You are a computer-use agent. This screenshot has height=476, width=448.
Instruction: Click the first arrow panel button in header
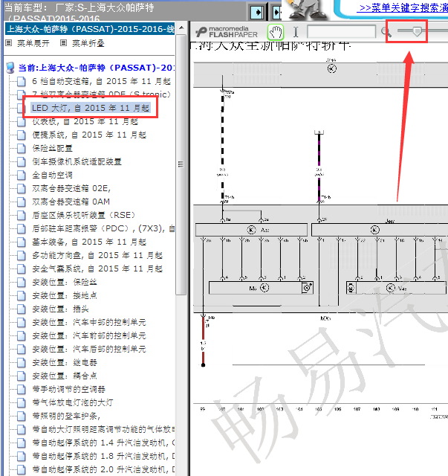pyautogui.click(x=257, y=12)
